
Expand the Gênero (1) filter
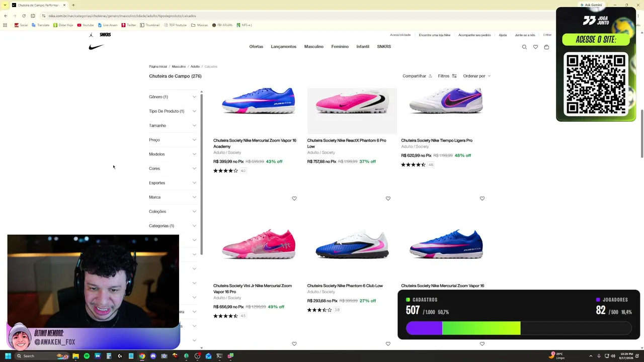173,97
